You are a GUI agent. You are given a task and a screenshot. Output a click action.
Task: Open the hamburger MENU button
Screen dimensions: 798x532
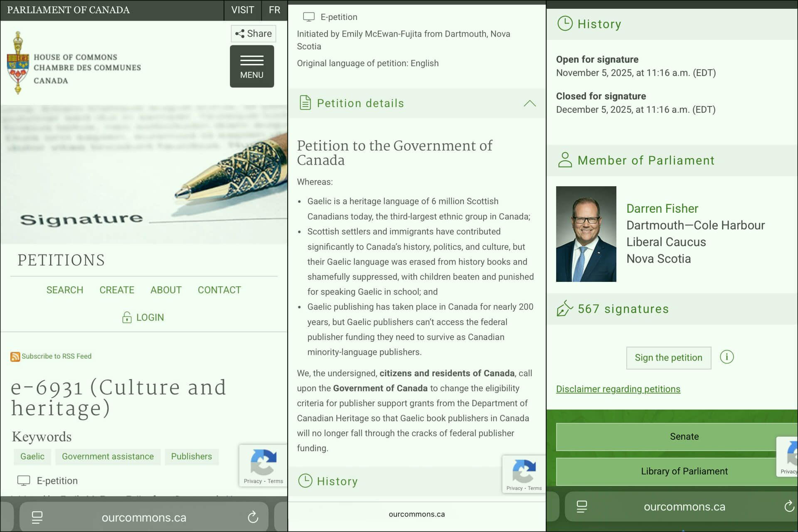point(251,66)
